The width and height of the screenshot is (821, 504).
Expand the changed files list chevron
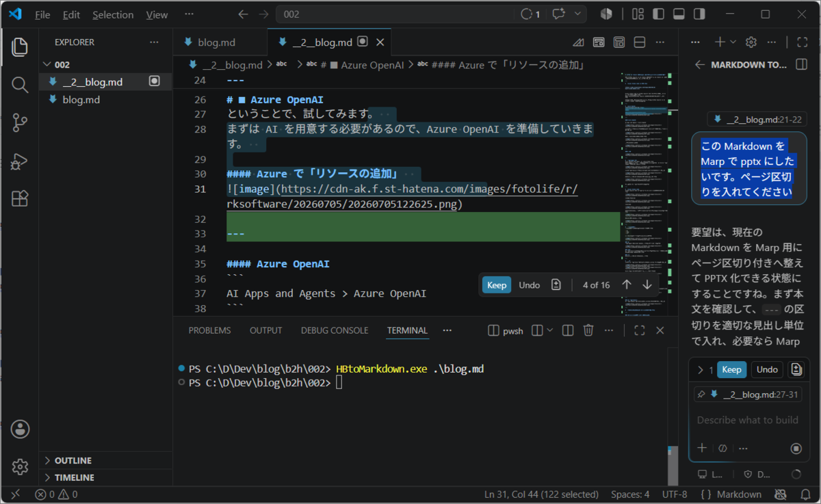pyautogui.click(x=701, y=370)
